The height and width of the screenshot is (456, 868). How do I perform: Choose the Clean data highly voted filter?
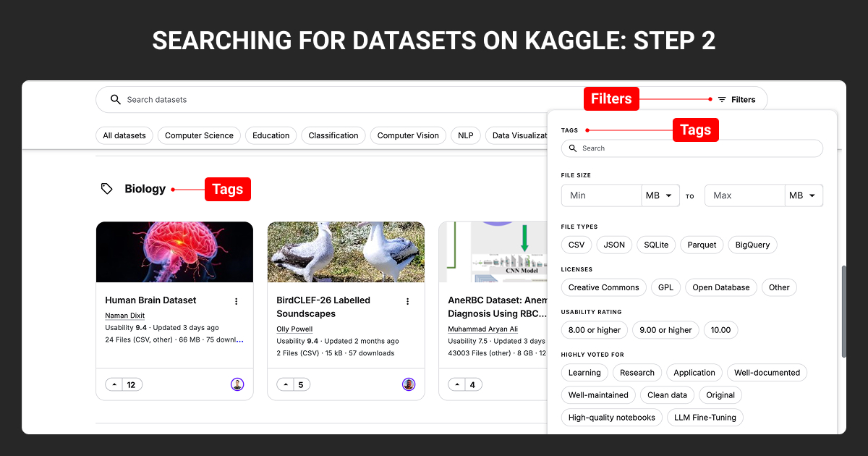tap(667, 395)
